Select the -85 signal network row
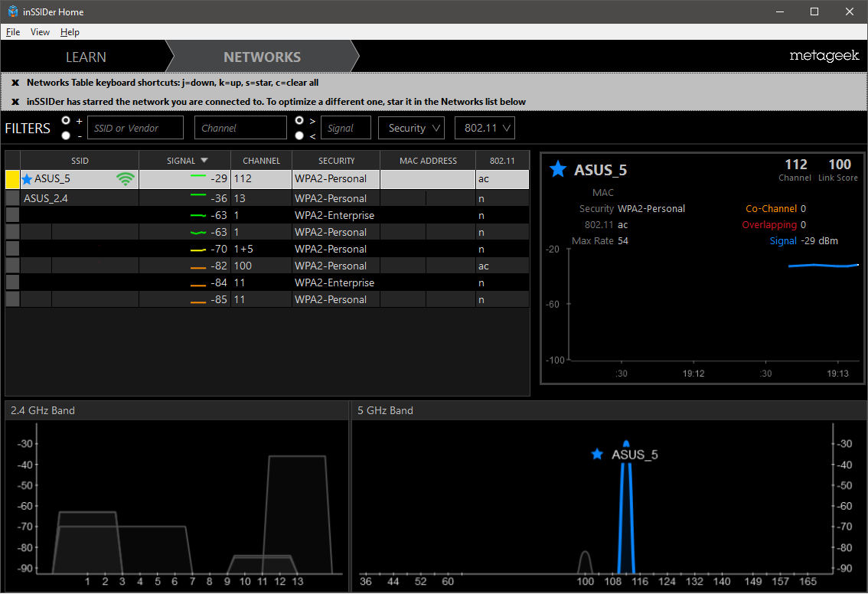 [267, 299]
